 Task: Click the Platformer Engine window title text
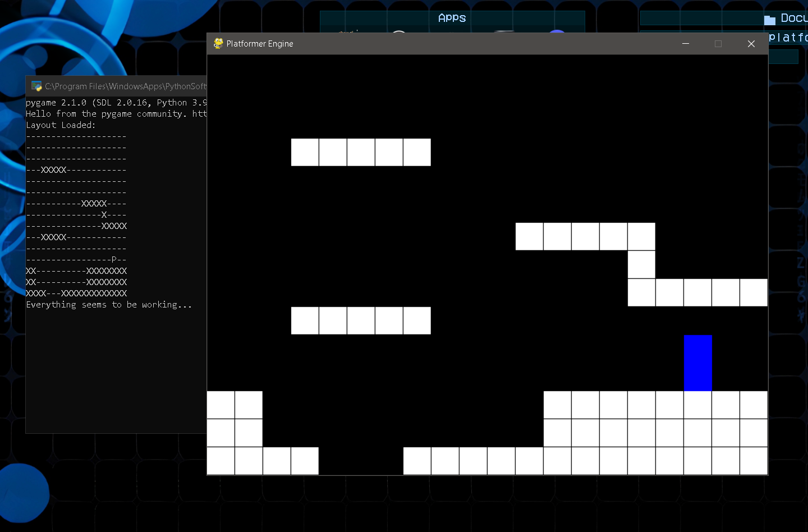point(260,43)
